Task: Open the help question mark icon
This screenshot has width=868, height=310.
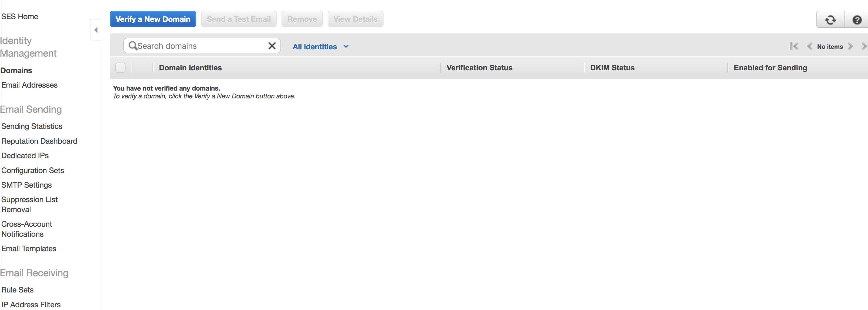Action: click(x=857, y=20)
